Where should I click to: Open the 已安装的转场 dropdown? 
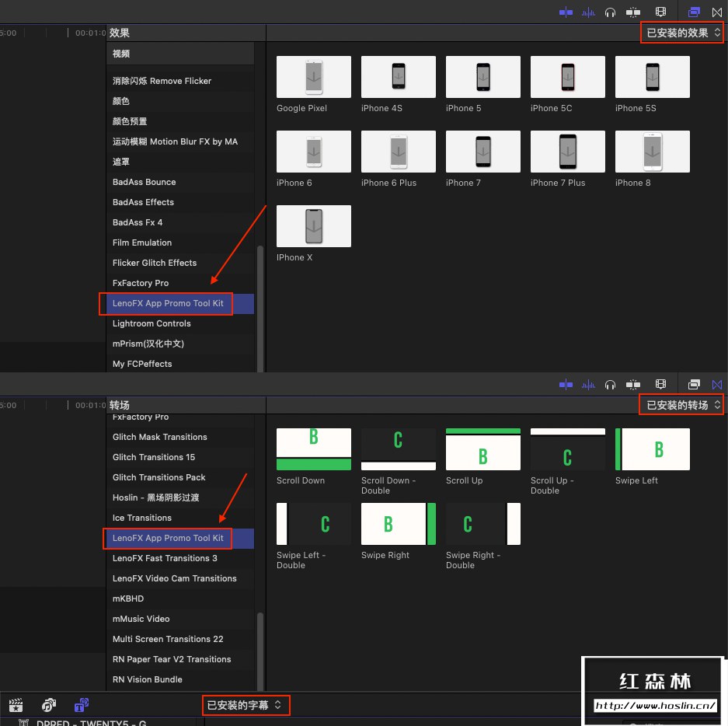[682, 405]
